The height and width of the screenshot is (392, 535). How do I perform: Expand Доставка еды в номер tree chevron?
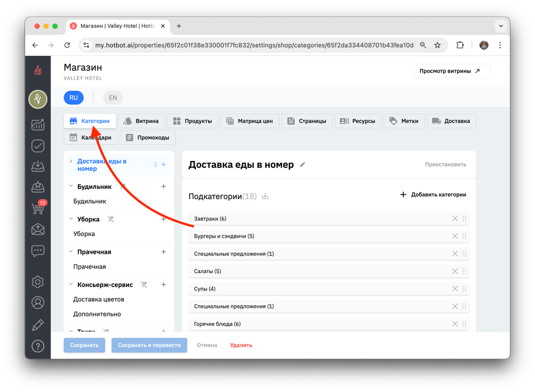(71, 161)
